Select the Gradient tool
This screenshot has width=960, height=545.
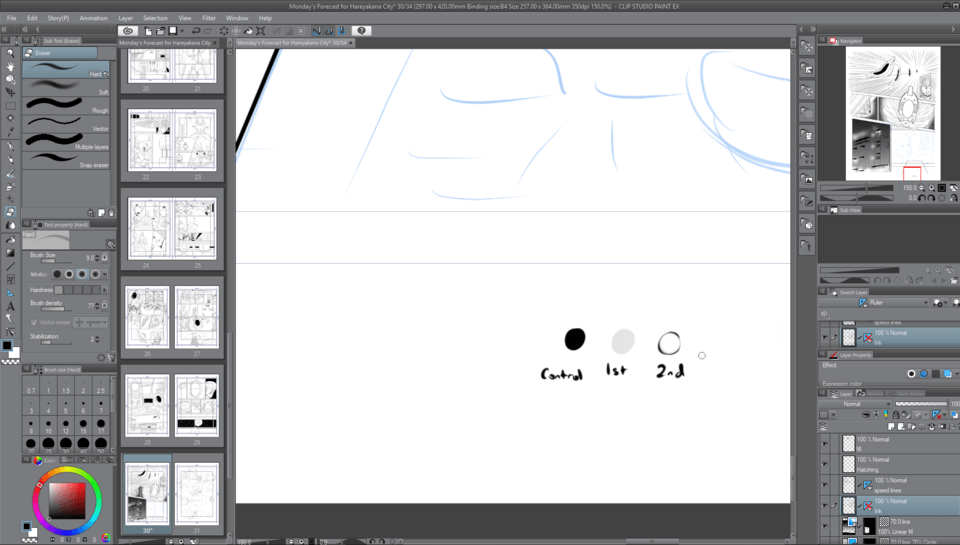[10, 252]
